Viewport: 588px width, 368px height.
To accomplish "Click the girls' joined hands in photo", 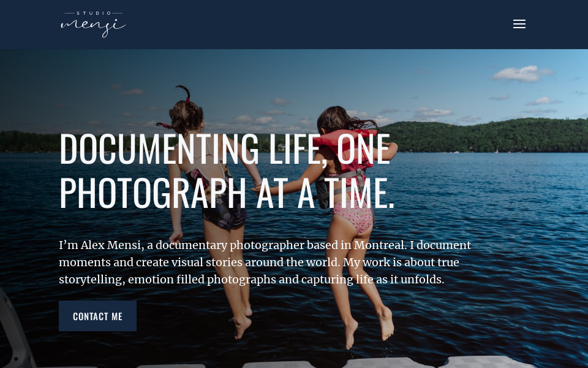I will click(257, 186).
